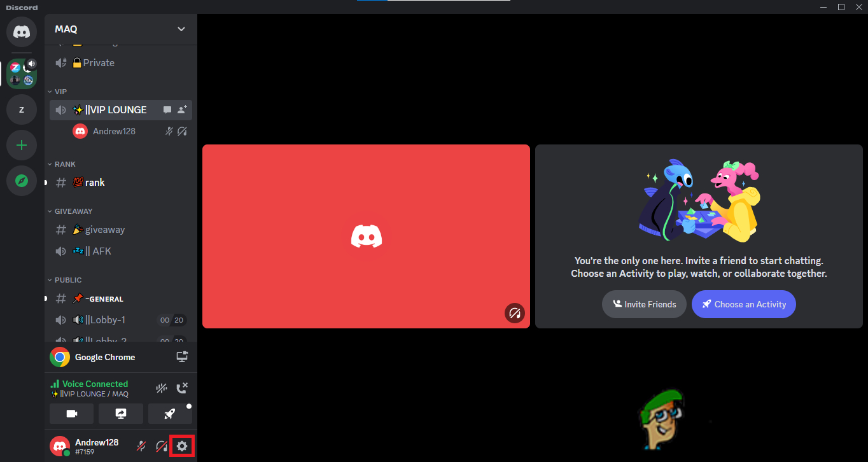Open the MAQ server dropdown menu

coord(121,29)
